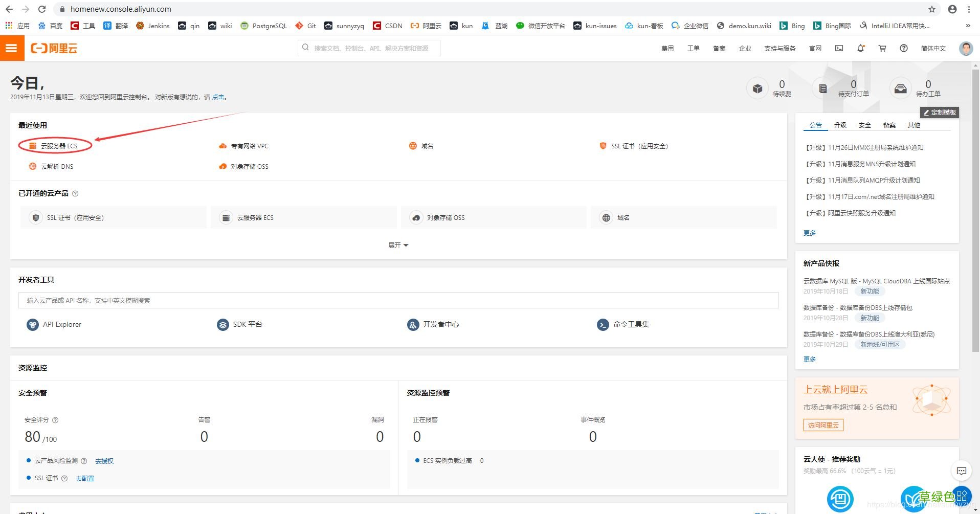Click the SDK 平台 icon
The image size is (980, 514).
point(223,324)
